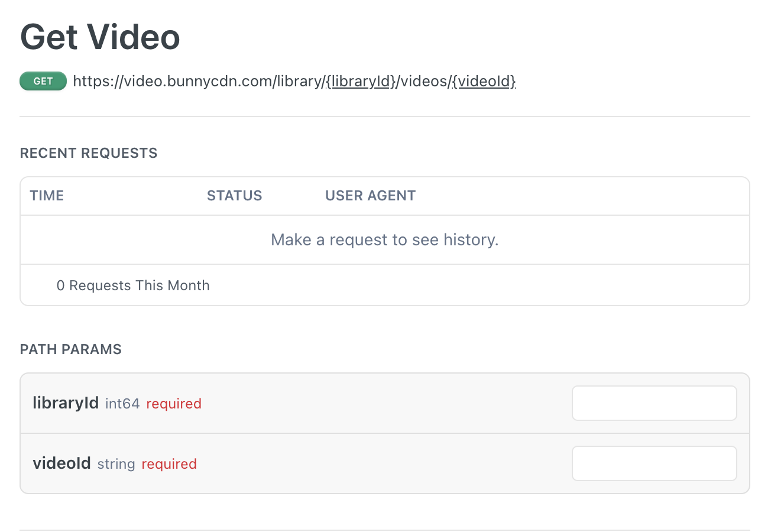Click the libraryId parameter name label
The width and height of the screenshot is (771, 532).
coord(66,403)
